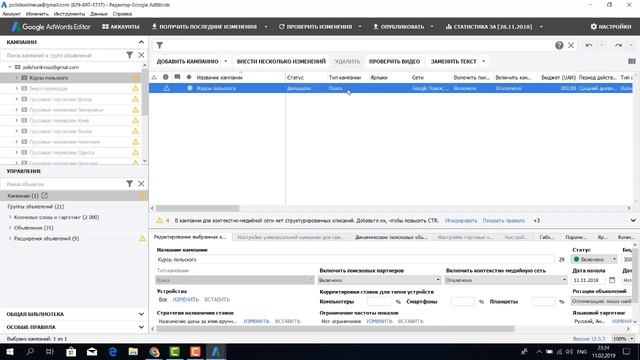
Task: Select Ad groups (21) in Manage list
Action: [36, 207]
